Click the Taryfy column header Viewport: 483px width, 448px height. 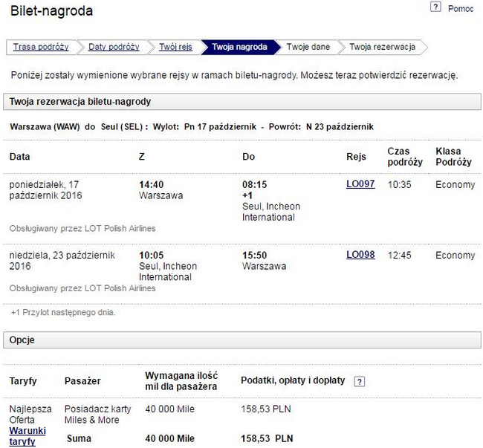pos(23,381)
